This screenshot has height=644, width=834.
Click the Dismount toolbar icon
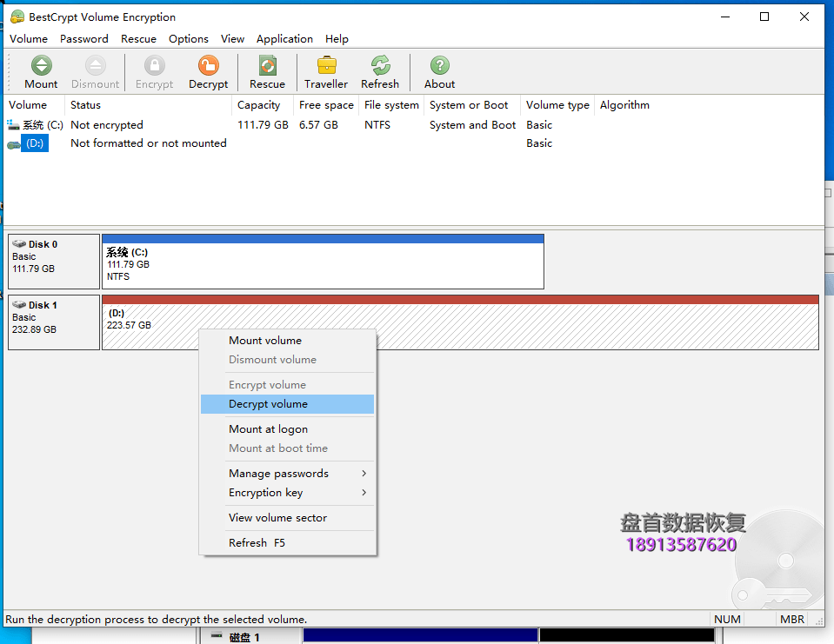point(95,66)
